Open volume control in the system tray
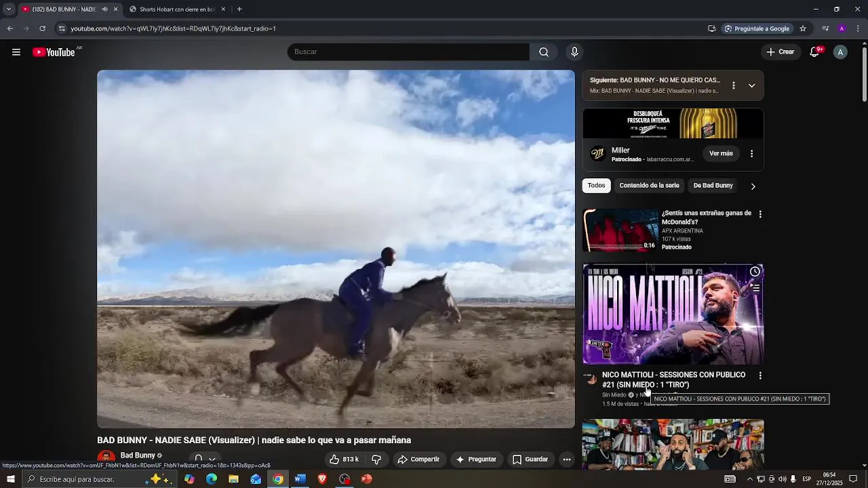The width and height of the screenshot is (868, 488). (x=783, y=479)
